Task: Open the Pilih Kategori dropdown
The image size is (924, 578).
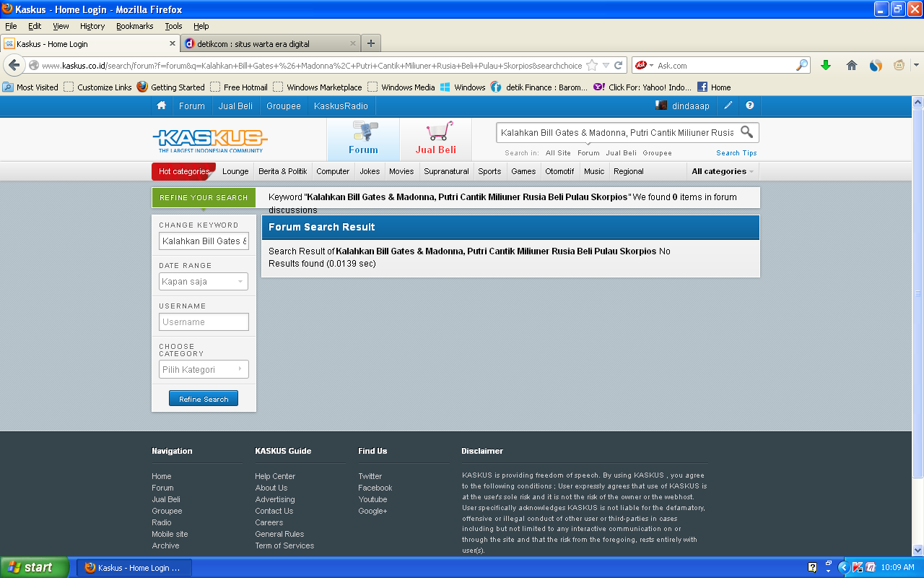Action: (204, 369)
